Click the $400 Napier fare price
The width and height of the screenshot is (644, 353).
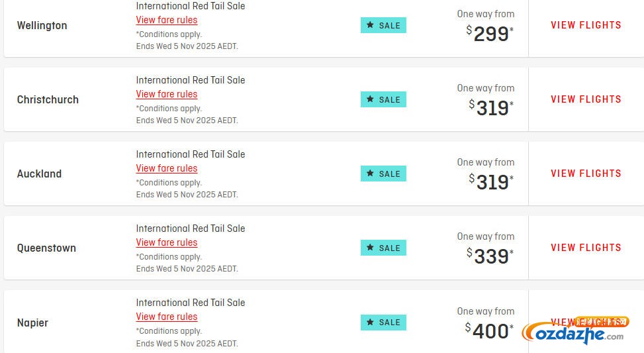pos(490,330)
